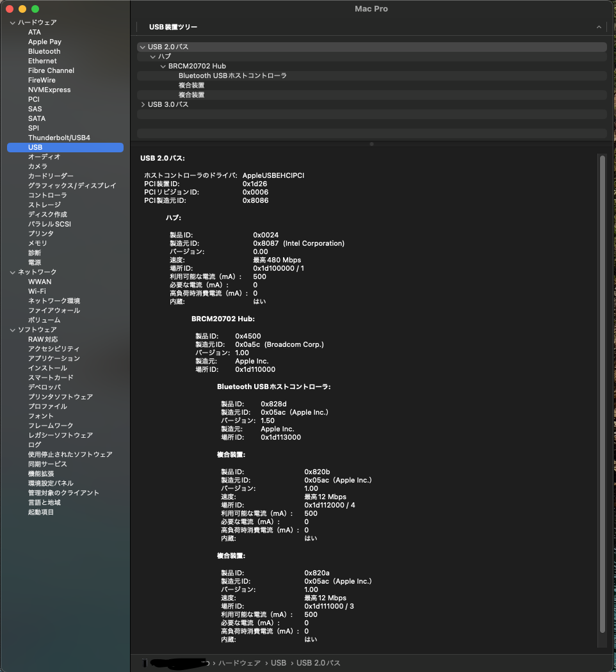Viewport: 616px width, 672px height.
Task: Collapse the ハブ node disclosure triangle
Action: [x=153, y=57]
